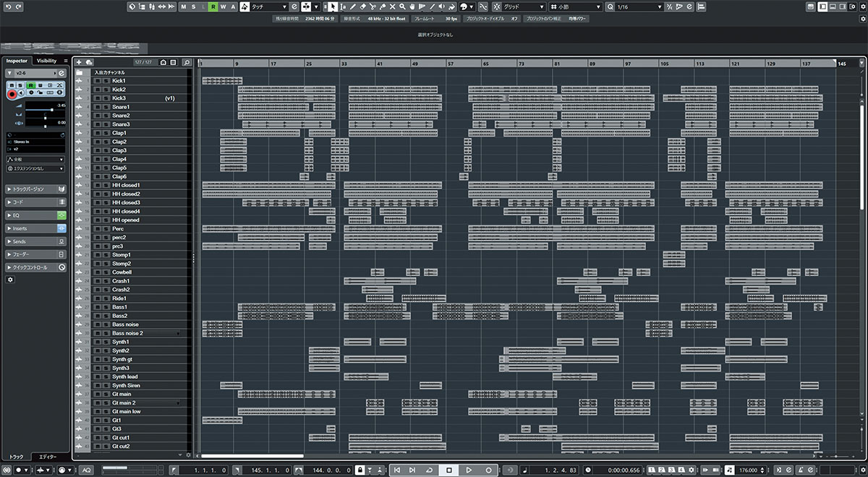This screenshot has height=477, width=868.
Task: Click ruler bar marker 65
Action: click(486, 64)
